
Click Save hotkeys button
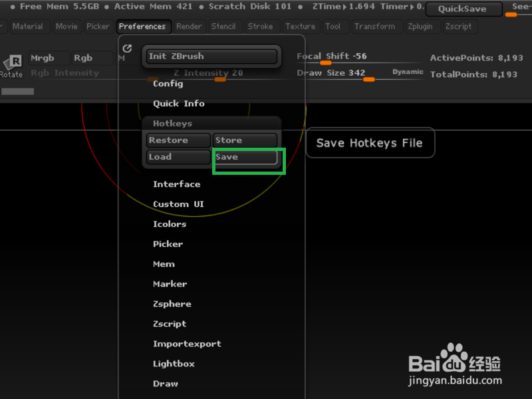tap(245, 157)
